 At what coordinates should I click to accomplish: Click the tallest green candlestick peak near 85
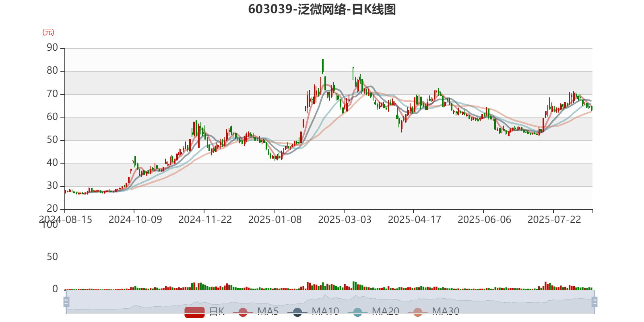point(323,66)
